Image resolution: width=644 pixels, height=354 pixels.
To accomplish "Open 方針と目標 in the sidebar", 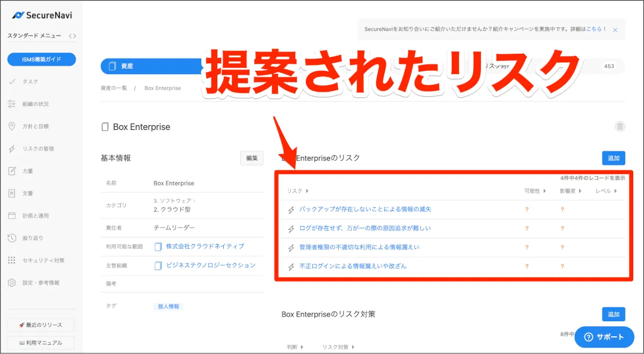I will [x=35, y=126].
